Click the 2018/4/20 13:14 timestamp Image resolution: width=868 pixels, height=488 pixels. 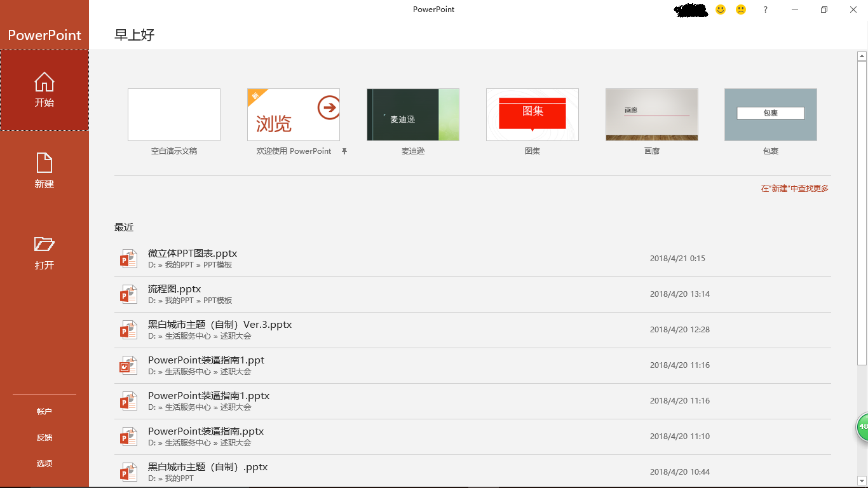tap(680, 294)
